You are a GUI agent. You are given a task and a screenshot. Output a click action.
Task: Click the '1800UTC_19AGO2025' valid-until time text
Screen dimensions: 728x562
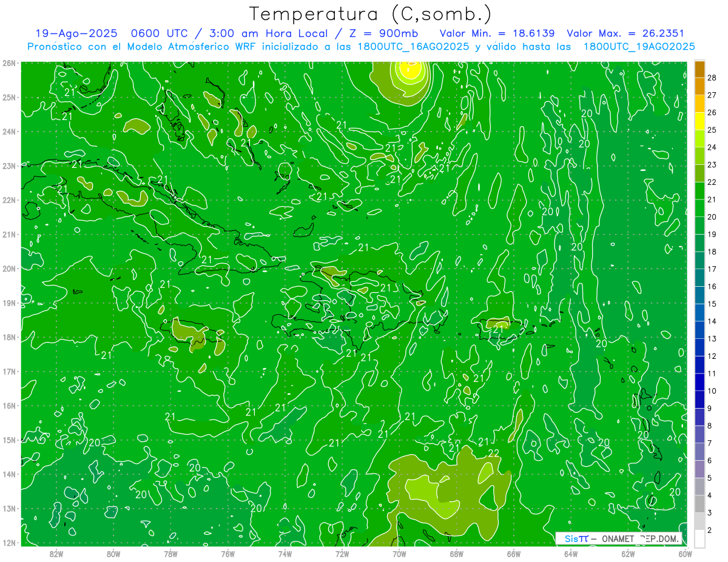639,47
